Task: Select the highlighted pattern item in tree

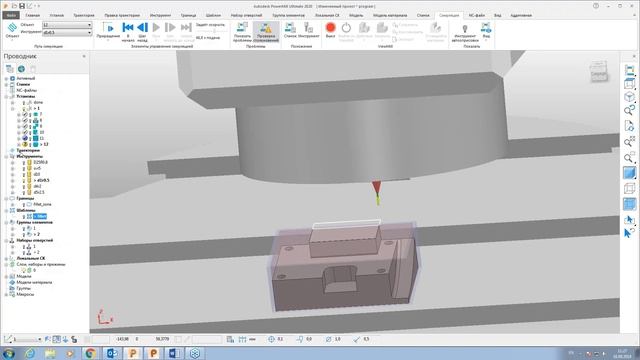Action: click(x=40, y=216)
